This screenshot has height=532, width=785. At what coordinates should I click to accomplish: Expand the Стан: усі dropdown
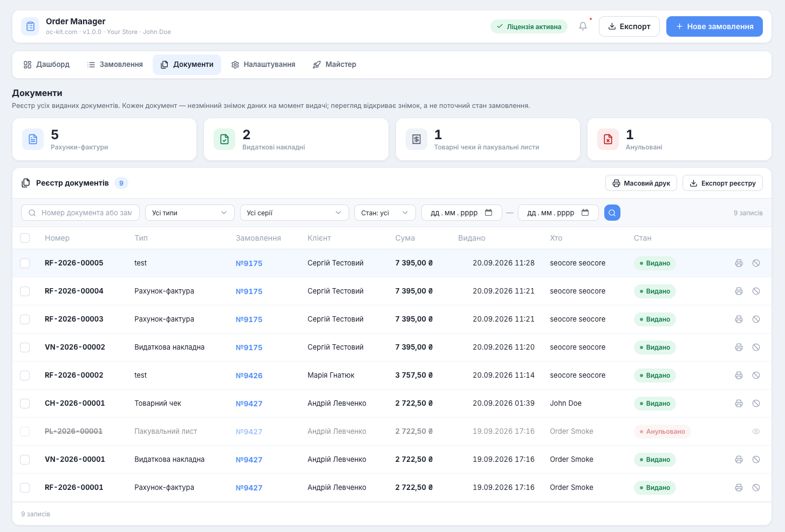[385, 213]
